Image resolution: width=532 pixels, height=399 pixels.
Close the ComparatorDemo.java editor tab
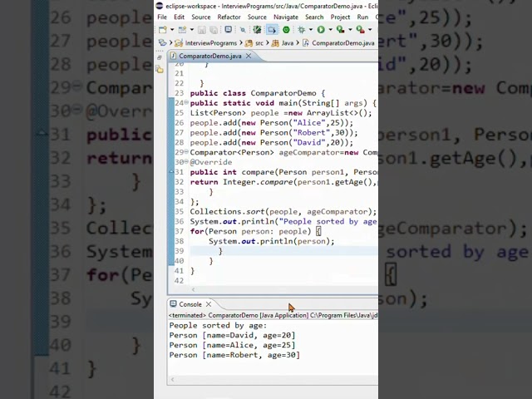click(x=249, y=56)
